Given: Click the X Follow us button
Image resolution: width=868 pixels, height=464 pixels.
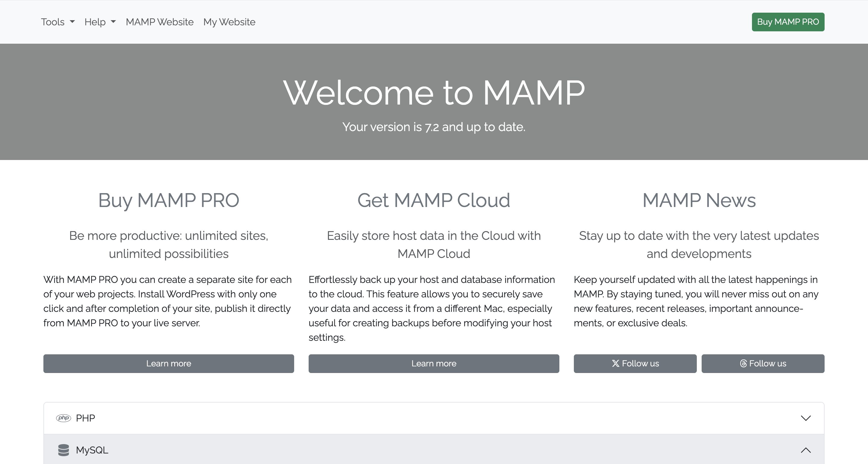Looking at the screenshot, I should click(635, 363).
